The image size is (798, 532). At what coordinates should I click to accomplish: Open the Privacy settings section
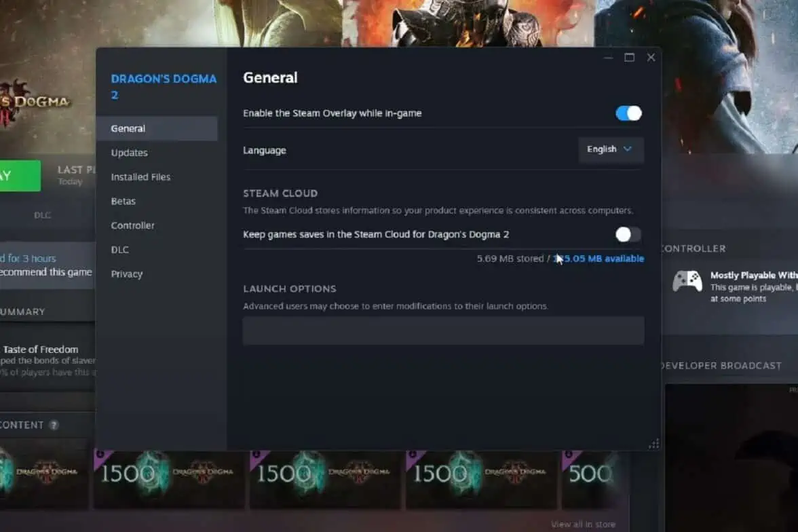127,274
